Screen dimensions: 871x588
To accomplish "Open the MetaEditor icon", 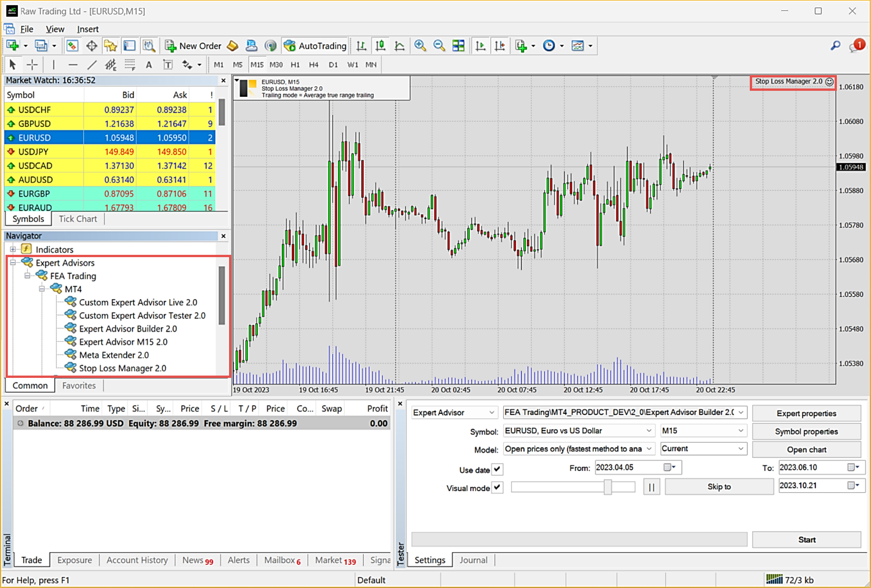I will tap(233, 46).
